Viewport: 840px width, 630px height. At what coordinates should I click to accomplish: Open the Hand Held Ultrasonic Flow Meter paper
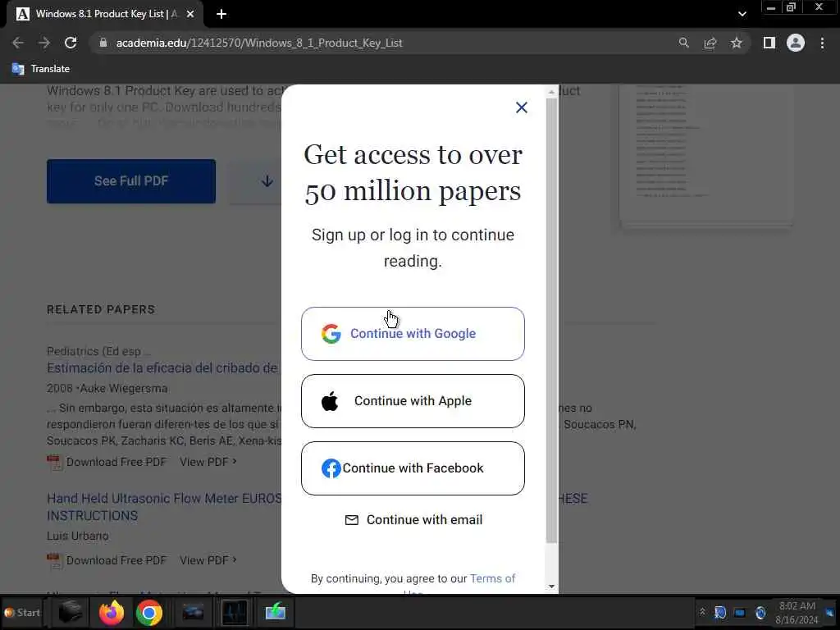[164, 507]
